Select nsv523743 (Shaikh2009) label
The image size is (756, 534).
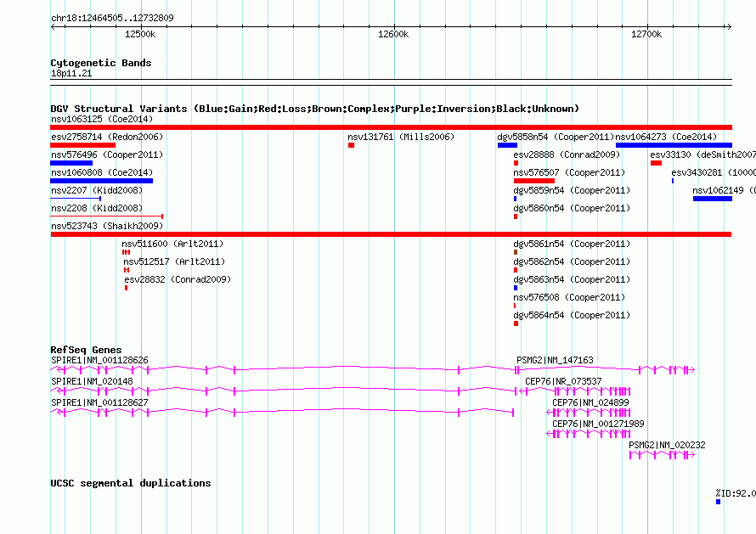[x=107, y=226]
